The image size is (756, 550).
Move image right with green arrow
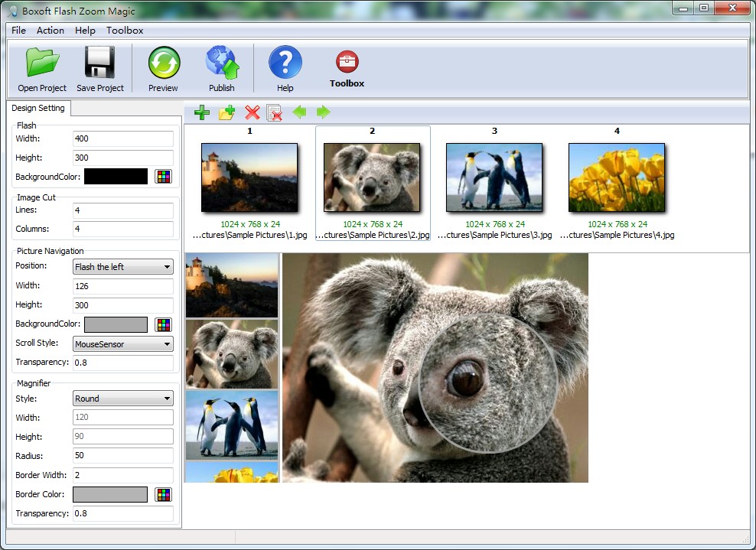tap(324, 112)
